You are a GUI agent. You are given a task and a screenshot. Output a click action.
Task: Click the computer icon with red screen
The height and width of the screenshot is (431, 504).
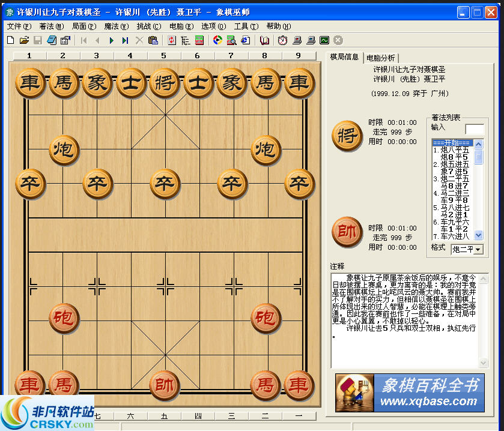click(297, 40)
